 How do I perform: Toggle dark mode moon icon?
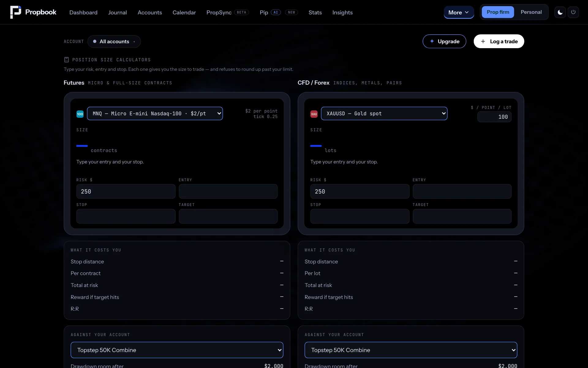coord(560,12)
